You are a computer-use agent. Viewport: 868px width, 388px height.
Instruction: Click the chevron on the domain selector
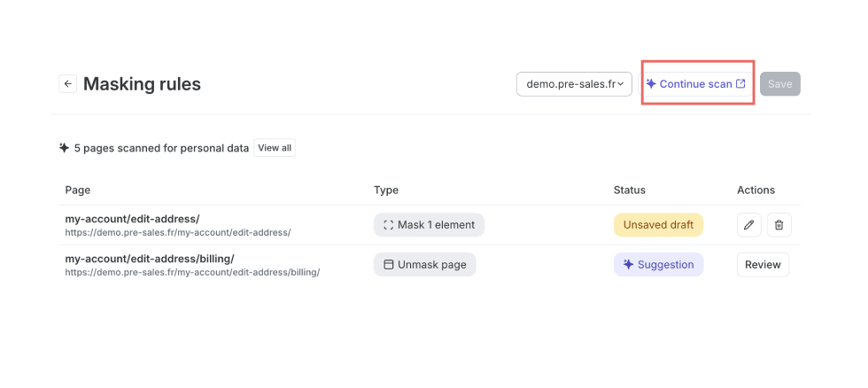click(x=621, y=84)
